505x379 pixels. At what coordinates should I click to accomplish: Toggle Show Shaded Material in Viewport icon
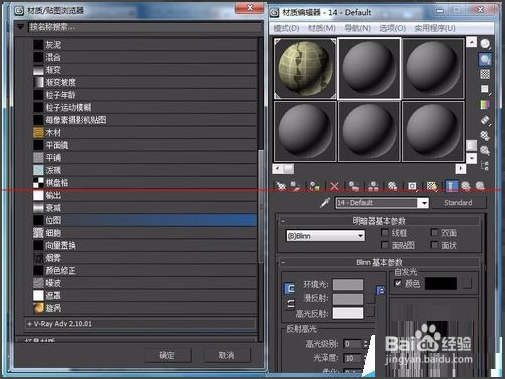(x=432, y=186)
